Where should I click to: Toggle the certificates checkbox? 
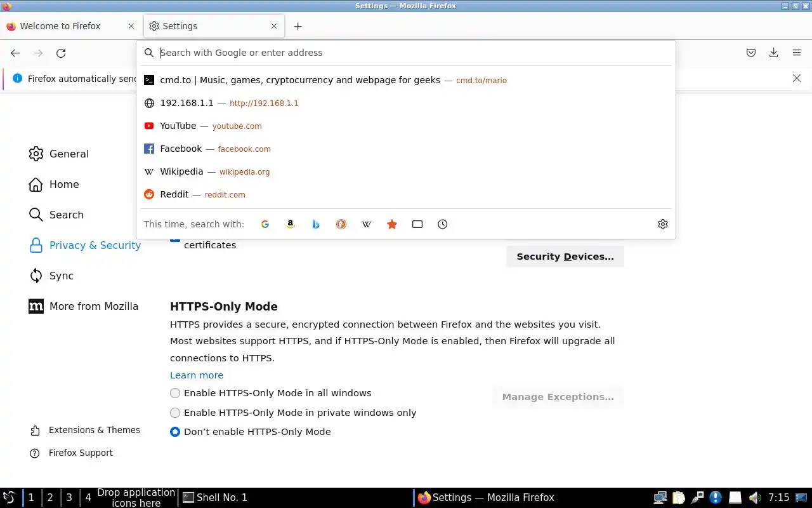pos(175,239)
